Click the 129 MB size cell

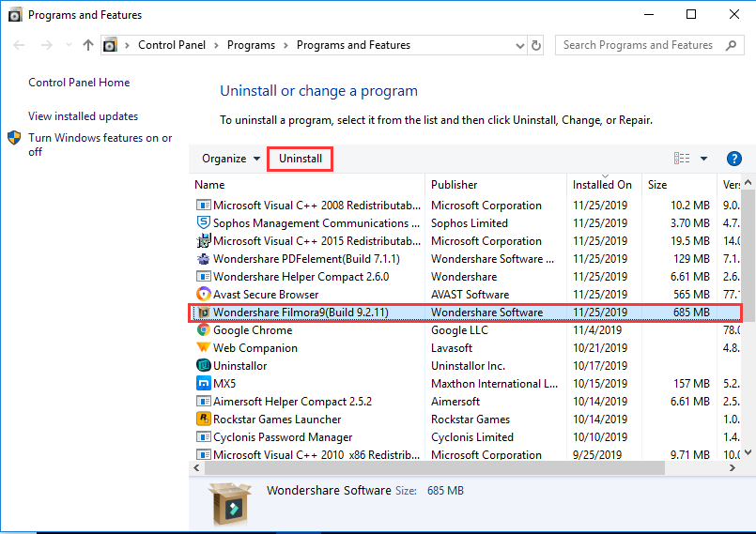click(691, 259)
